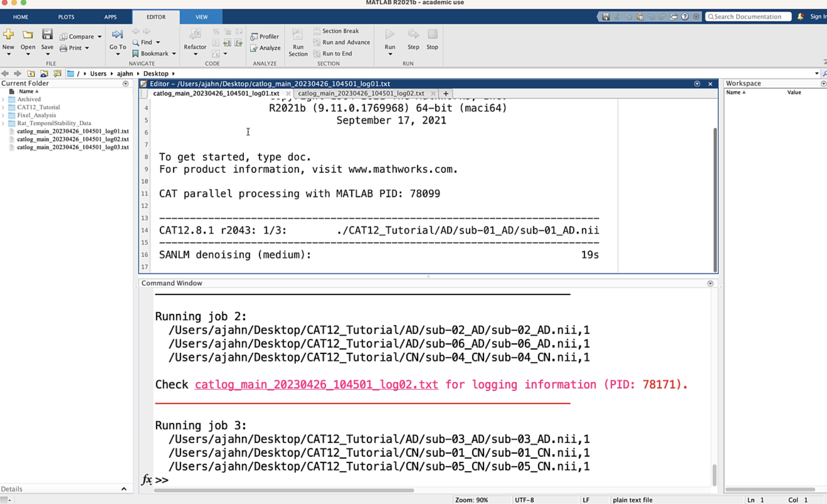827x504 pixels.
Task: Expand the Rat_TemporalStability_Data folder
Action: tap(3, 123)
